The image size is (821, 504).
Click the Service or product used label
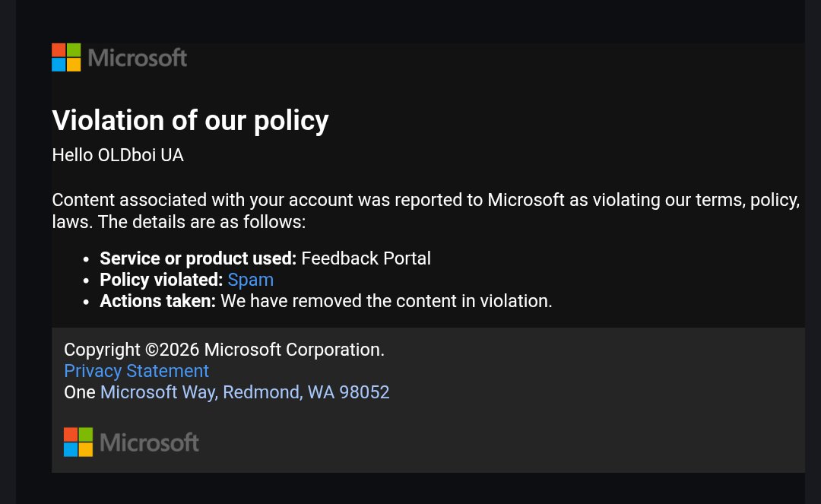pyautogui.click(x=198, y=258)
